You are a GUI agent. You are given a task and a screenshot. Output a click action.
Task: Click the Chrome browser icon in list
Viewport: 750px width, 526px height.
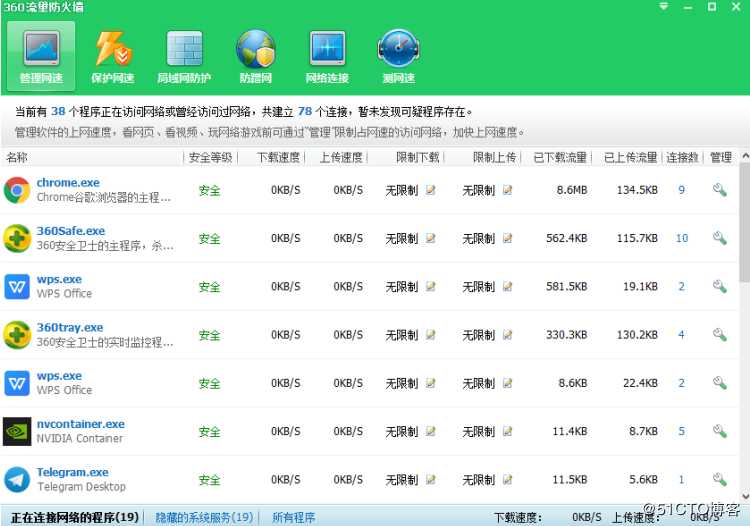[x=17, y=190]
